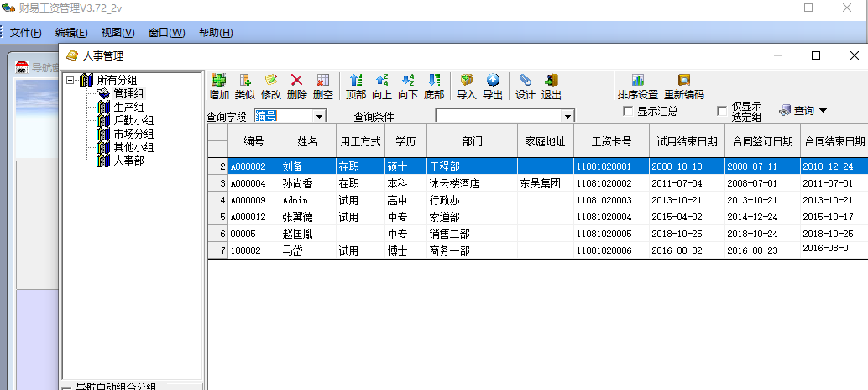Open the 查询条件 combo box dropdown

pos(567,116)
